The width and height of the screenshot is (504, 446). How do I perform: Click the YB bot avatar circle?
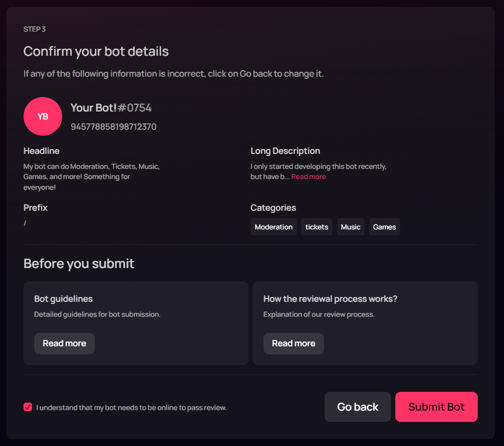[x=43, y=116]
